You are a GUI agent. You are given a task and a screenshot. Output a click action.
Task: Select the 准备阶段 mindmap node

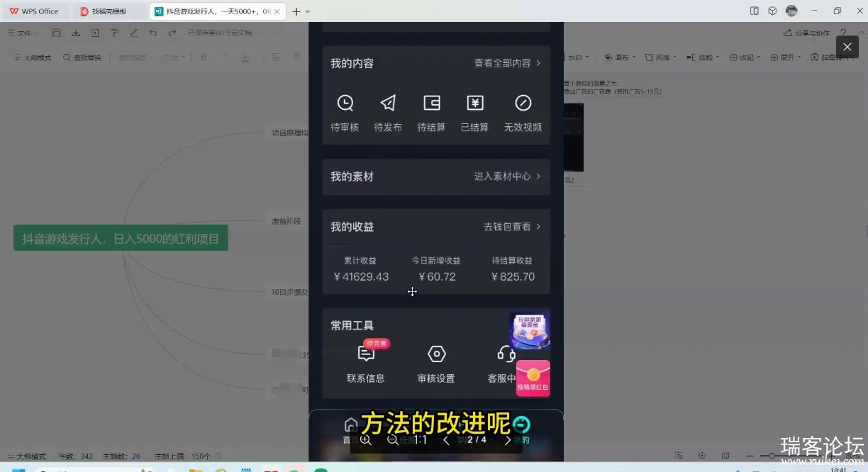[x=286, y=221]
